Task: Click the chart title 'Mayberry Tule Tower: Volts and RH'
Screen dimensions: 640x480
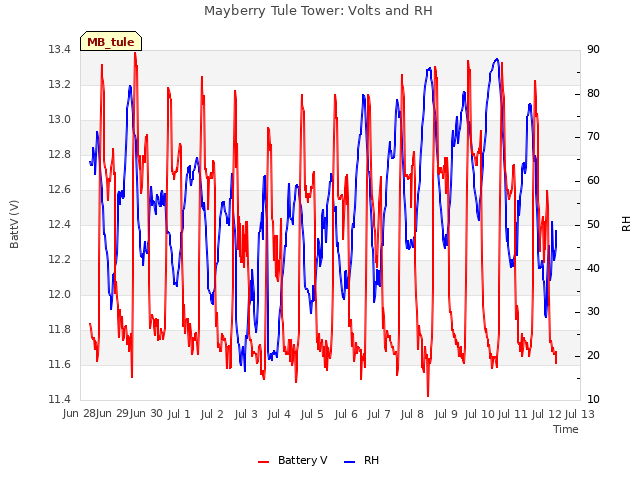Action: 318,11
